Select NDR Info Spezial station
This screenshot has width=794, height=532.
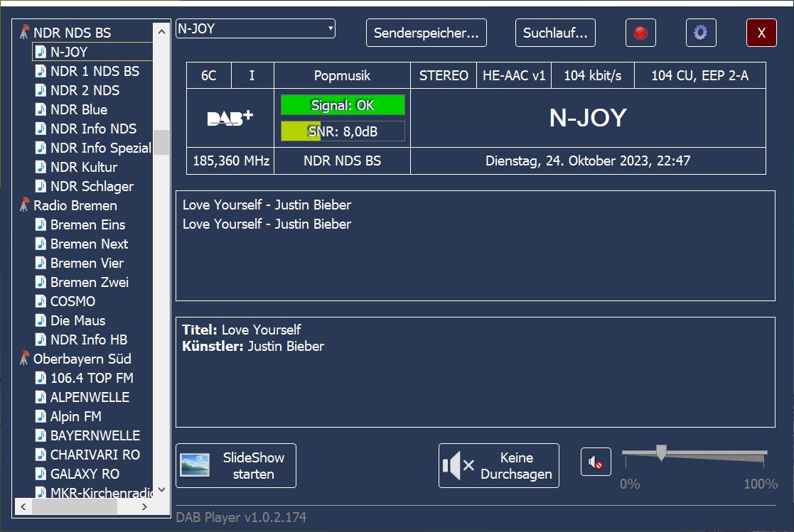[100, 148]
